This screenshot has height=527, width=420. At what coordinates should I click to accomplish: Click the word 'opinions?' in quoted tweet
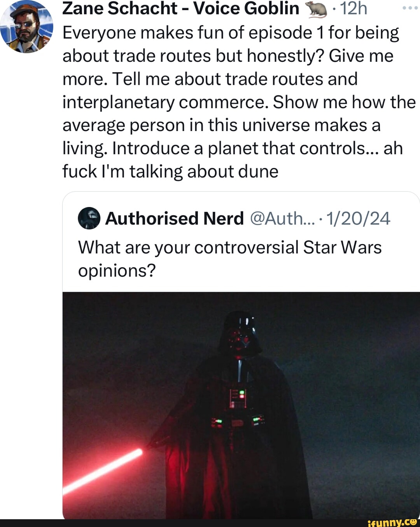click(117, 271)
